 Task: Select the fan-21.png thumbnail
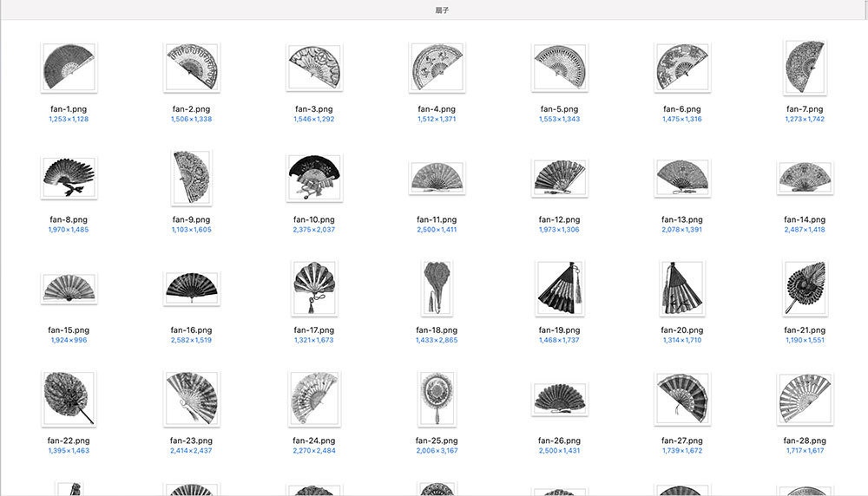pos(805,288)
